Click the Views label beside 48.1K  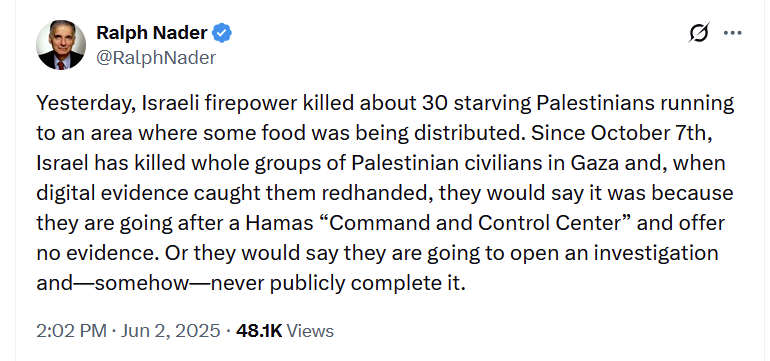(x=310, y=331)
